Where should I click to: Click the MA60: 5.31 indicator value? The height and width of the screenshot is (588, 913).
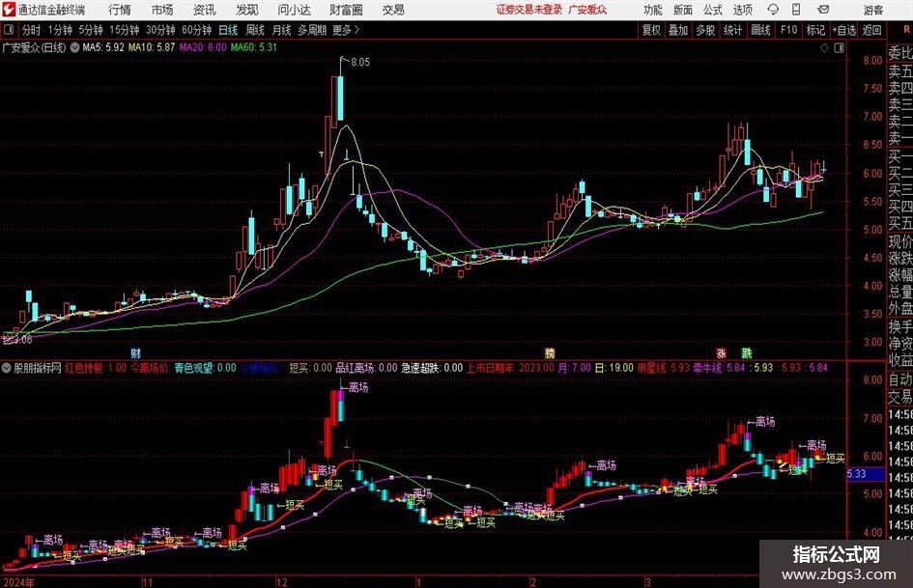coord(254,47)
